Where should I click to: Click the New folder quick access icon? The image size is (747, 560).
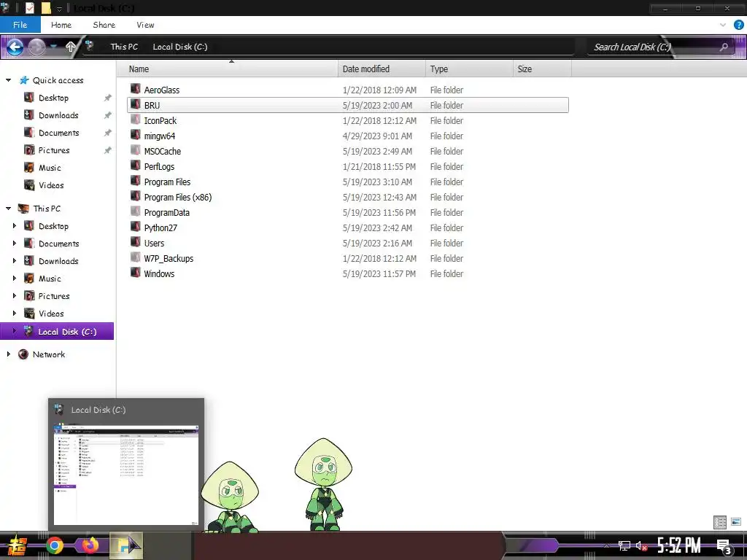(x=46, y=8)
